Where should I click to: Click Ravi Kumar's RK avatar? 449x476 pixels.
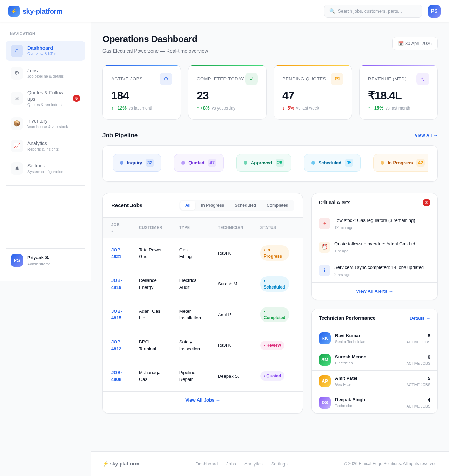[x=325, y=338]
